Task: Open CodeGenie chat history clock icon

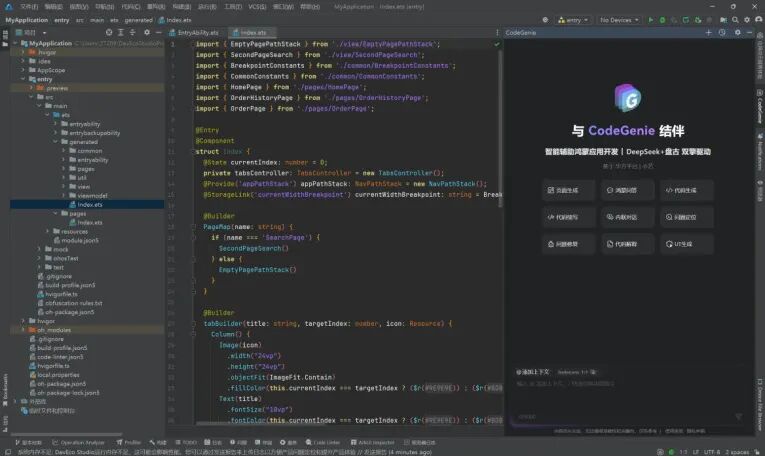Action: pos(722,33)
